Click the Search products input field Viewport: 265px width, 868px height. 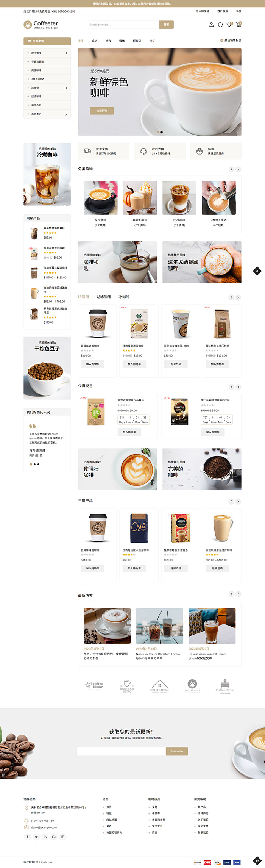tap(123, 25)
